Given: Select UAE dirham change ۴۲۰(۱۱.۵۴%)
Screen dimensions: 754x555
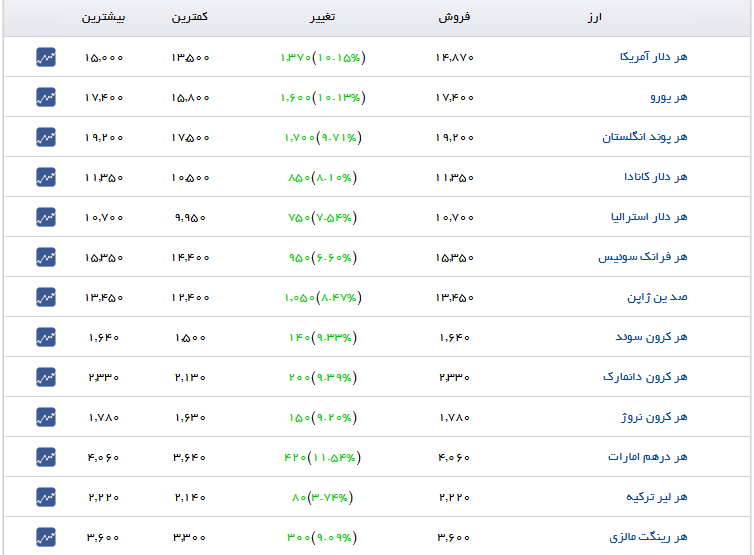Looking at the screenshot, I should 323,457.
